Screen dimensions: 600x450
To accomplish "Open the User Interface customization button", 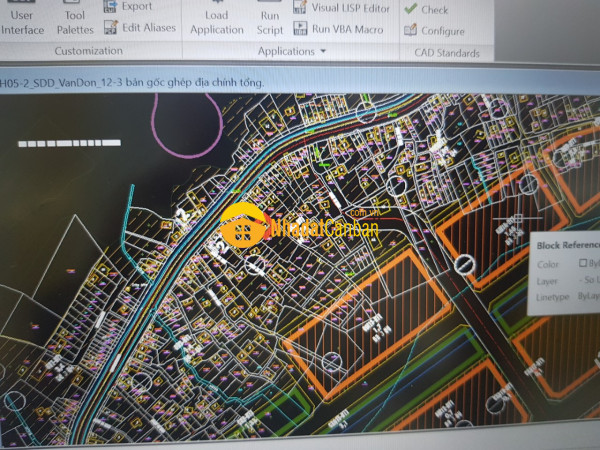I will coord(22,22).
